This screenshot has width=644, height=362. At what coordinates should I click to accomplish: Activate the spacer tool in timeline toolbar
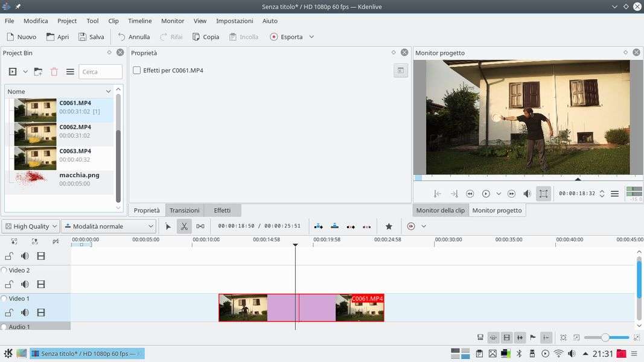point(200,226)
